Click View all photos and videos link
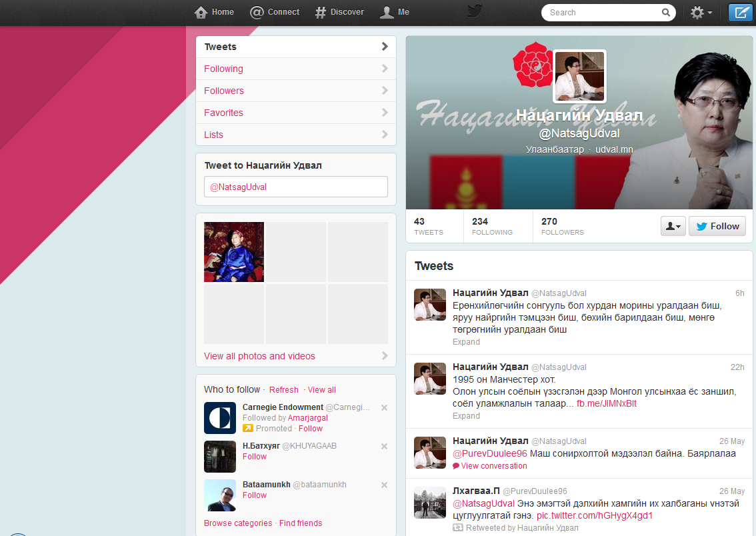 (259, 356)
